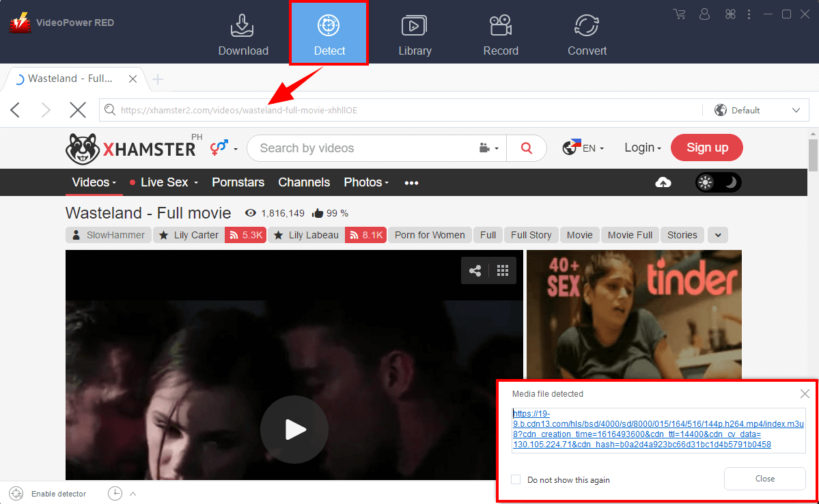This screenshot has width=819, height=504.
Task: Switch to the Record tab
Action: (x=501, y=34)
